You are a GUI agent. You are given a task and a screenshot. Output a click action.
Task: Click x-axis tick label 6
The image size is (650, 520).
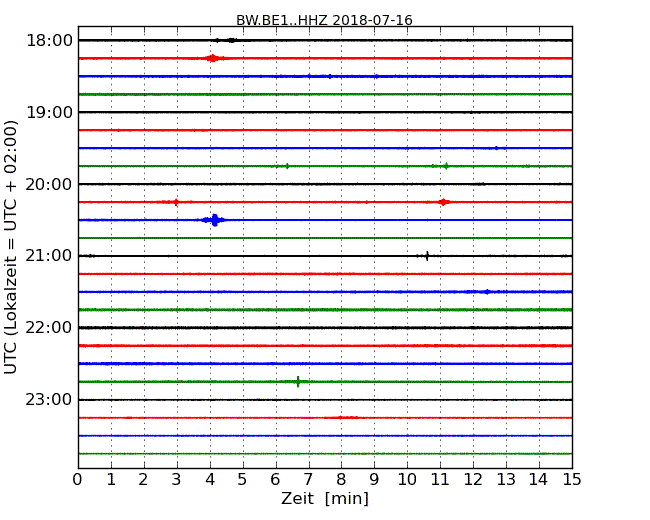click(x=275, y=480)
